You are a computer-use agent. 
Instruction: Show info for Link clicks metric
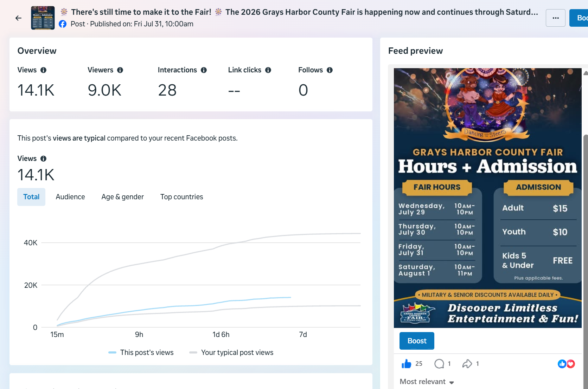[x=268, y=70]
